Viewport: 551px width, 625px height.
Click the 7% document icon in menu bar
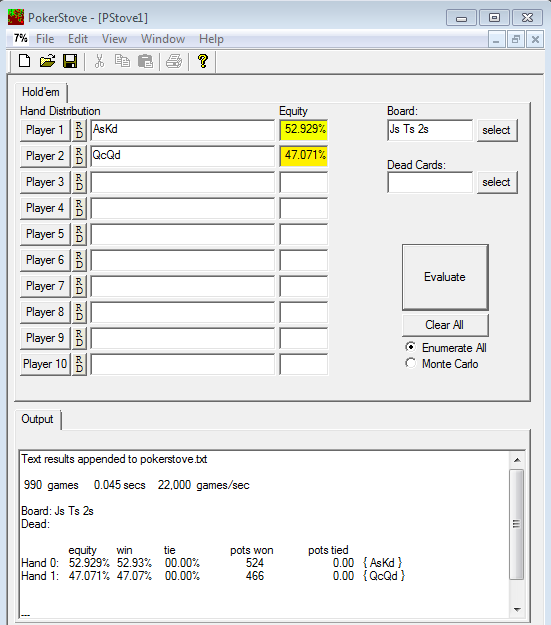(x=20, y=39)
